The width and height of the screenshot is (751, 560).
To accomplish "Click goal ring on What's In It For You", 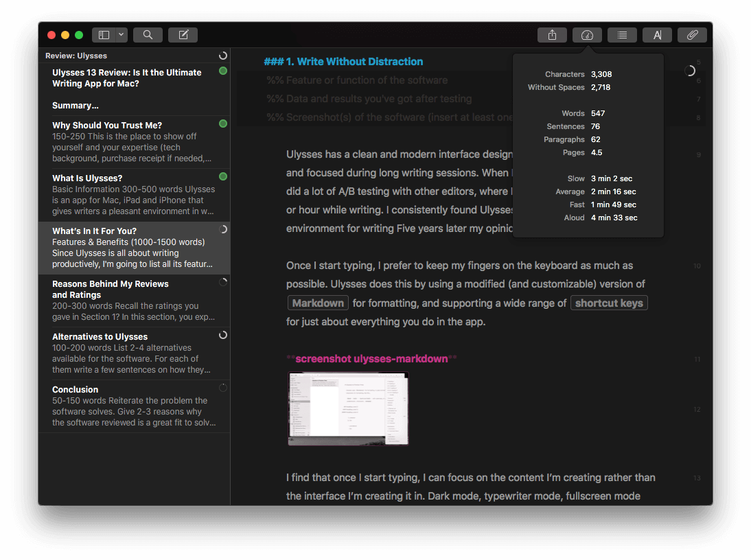I will pyautogui.click(x=222, y=229).
